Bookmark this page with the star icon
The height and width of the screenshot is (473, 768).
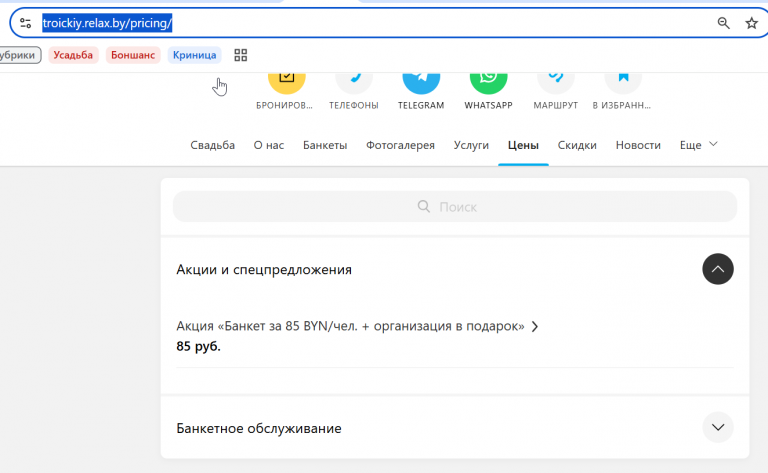point(751,23)
